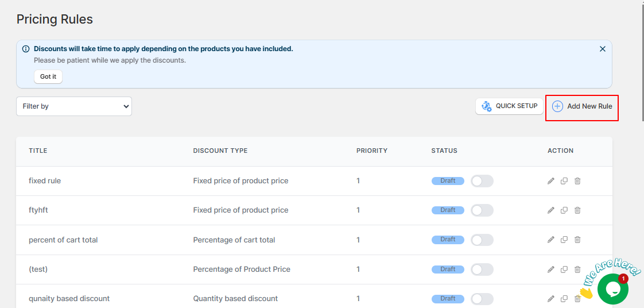Open the 'qunaity based discount' rule title
Screen dimensions: 644x308
point(69,299)
